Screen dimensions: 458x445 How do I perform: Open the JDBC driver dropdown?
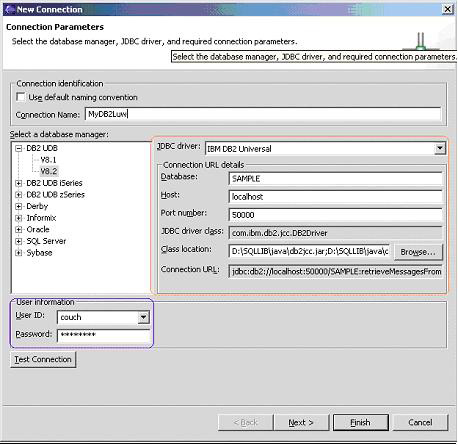click(x=440, y=148)
